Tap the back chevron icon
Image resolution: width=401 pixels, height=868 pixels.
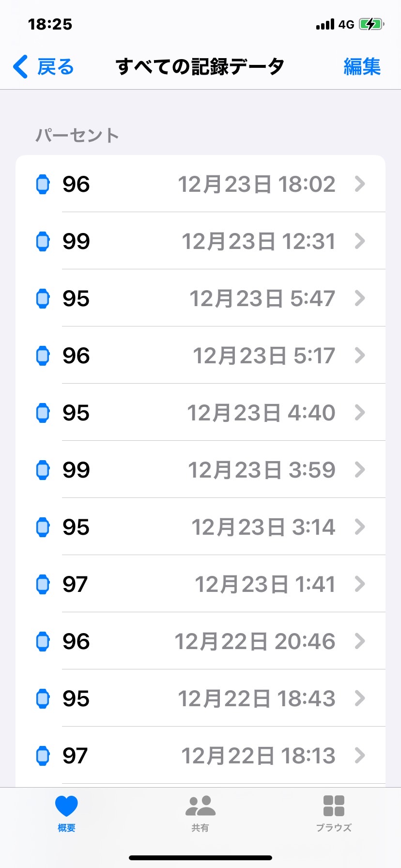click(x=21, y=67)
